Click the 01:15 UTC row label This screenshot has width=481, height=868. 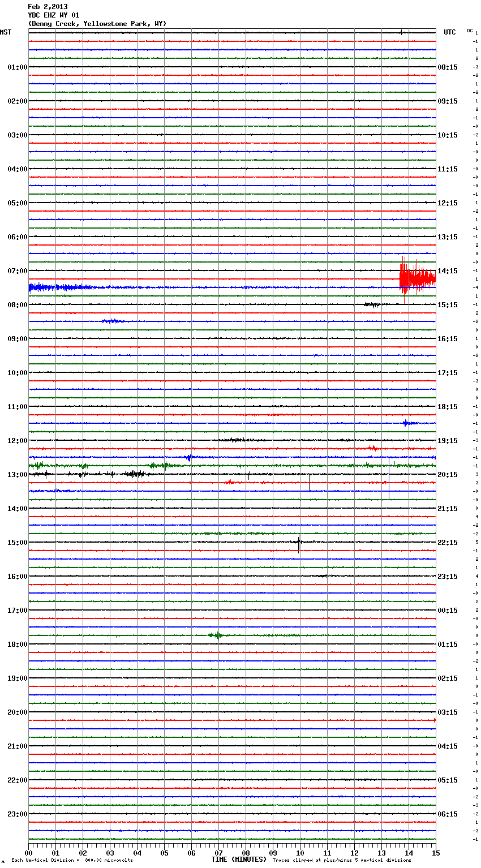tap(448, 644)
